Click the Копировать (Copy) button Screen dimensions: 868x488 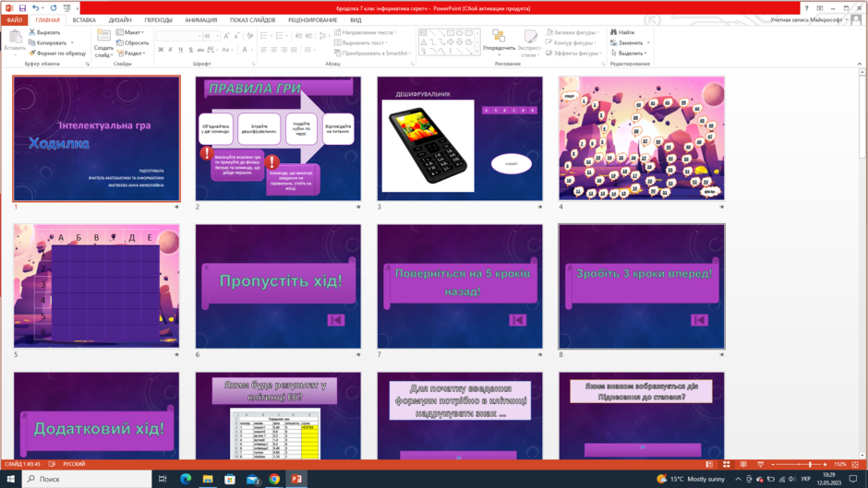[48, 42]
